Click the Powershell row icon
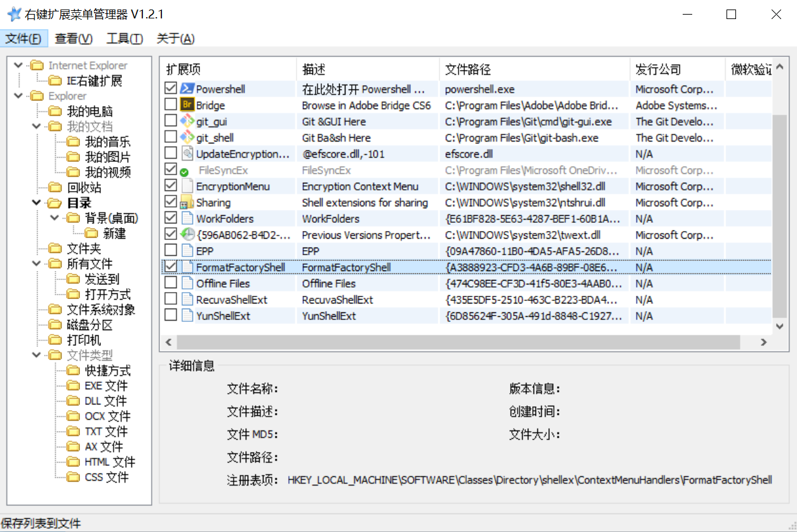797x532 pixels. tap(187, 89)
